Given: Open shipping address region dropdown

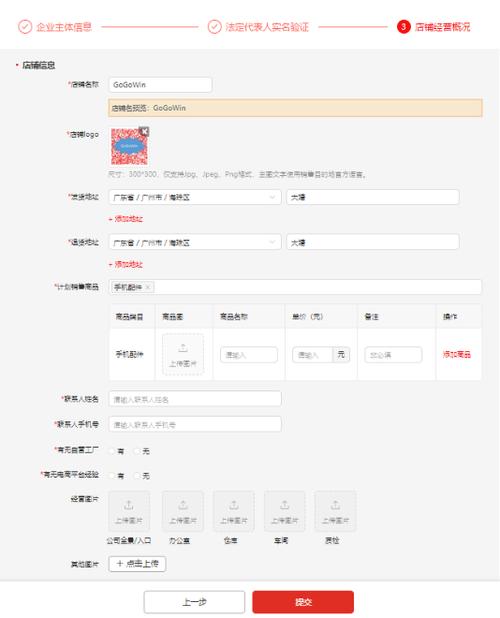Looking at the screenshot, I should [x=195, y=197].
